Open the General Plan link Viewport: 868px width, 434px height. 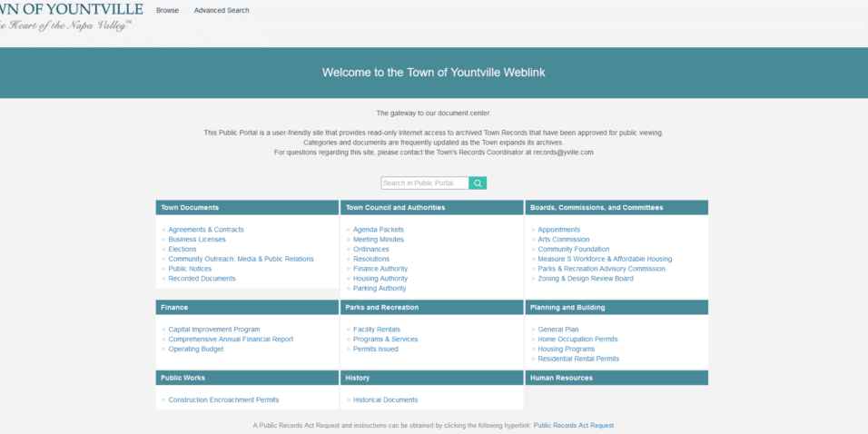(557, 330)
